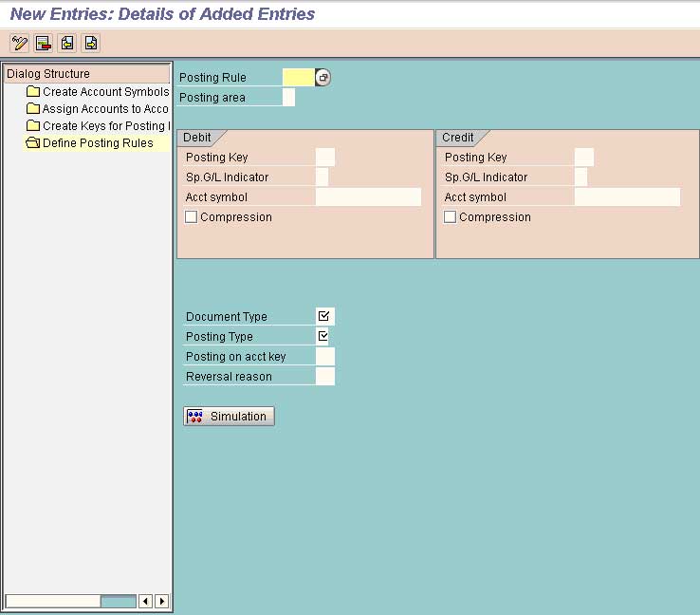Enable Compression checkbox in Credit section
Image resolution: width=700 pixels, height=615 pixels.
(451, 217)
